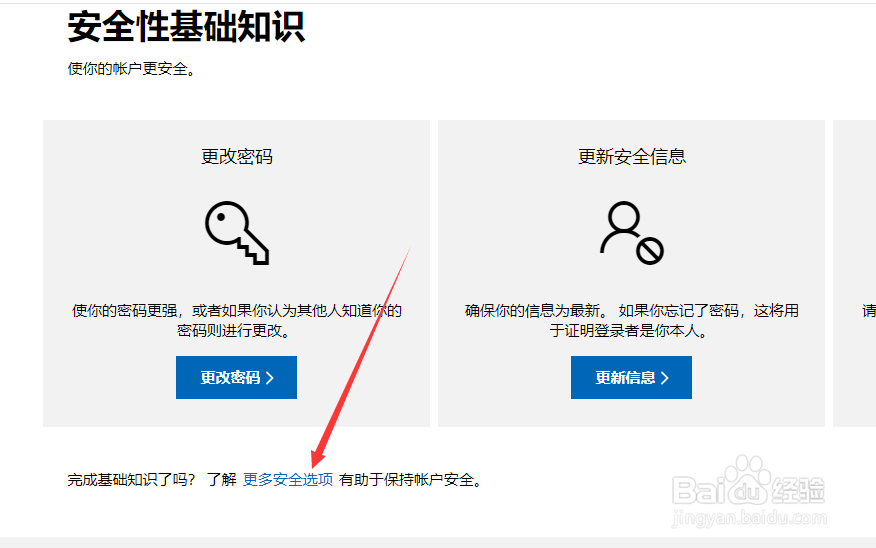Click the jingyan.baidu.com watermark text
The height and width of the screenshot is (548, 876).
click(x=749, y=518)
